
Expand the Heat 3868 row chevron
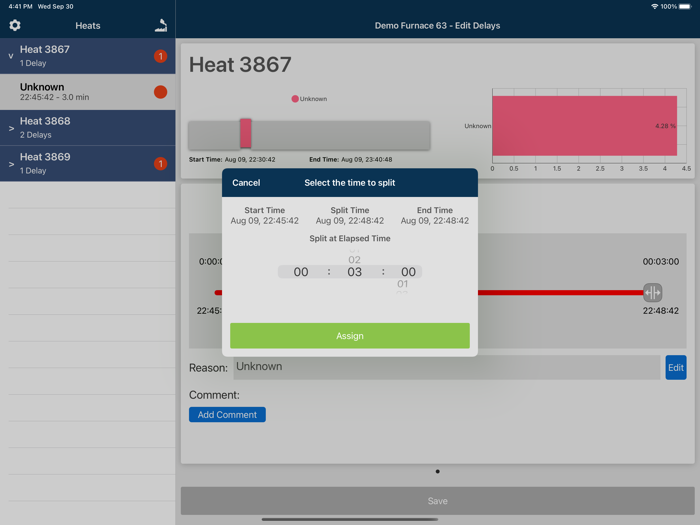coord(11,128)
